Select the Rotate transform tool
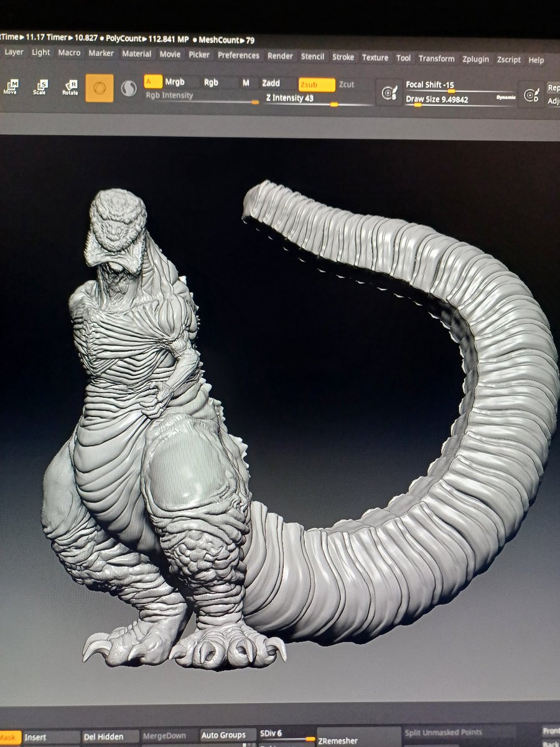This screenshot has width=560, height=747. tap(70, 88)
